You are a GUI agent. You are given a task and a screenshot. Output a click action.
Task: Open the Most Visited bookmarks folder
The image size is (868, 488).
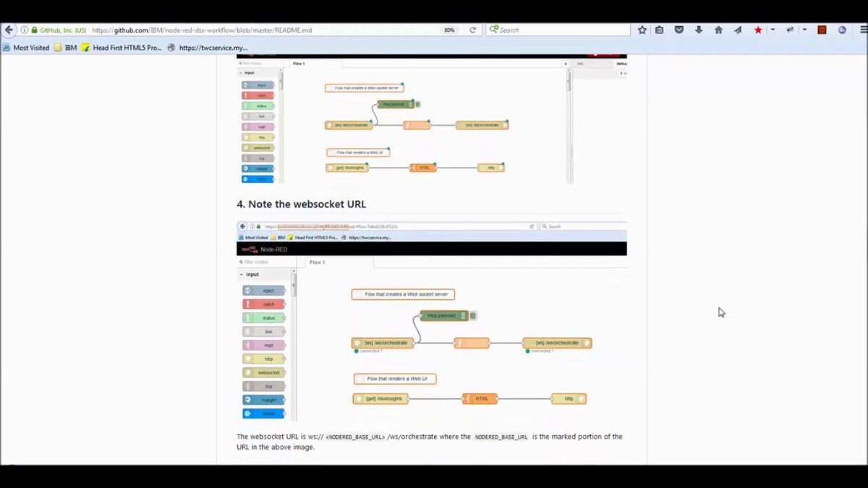pyautogui.click(x=25, y=48)
